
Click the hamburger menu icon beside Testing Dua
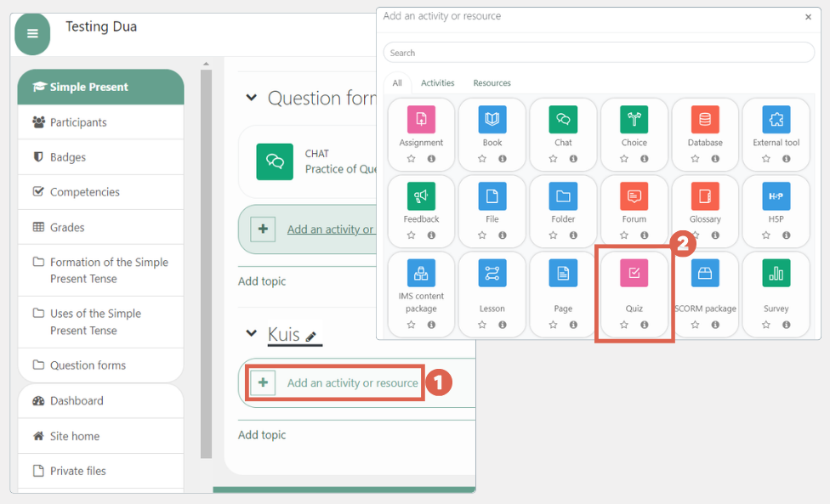(x=31, y=34)
